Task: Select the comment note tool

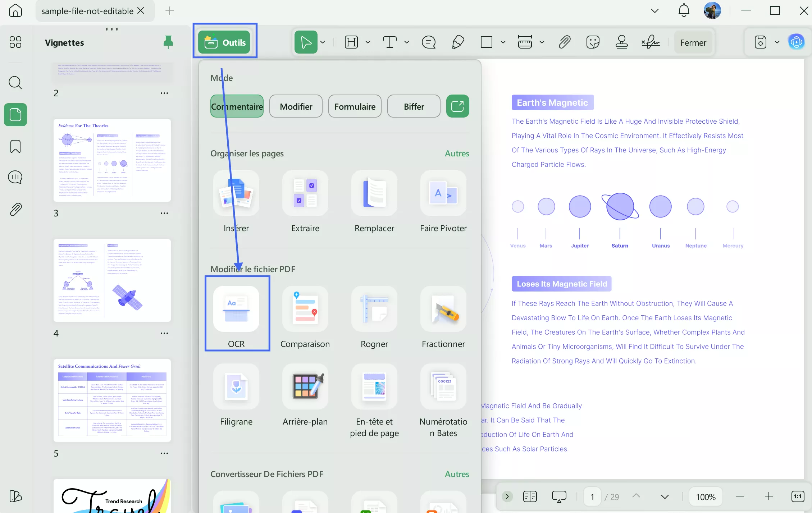Action: [x=429, y=42]
